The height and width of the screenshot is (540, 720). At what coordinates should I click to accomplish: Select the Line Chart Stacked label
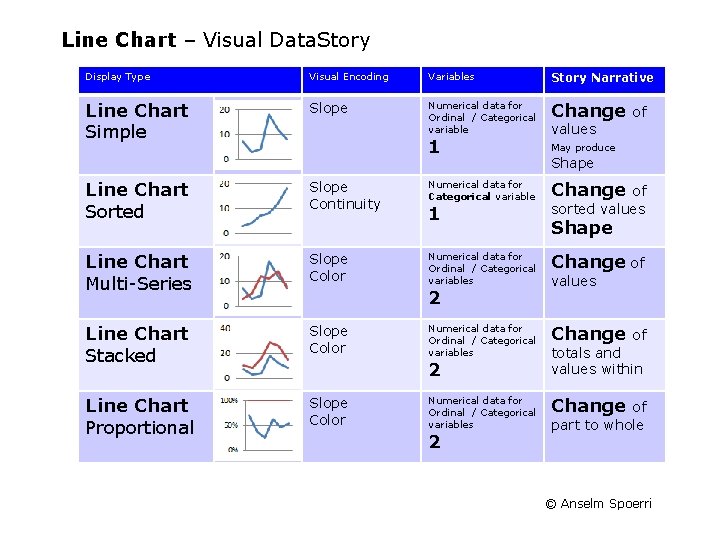tap(137, 344)
